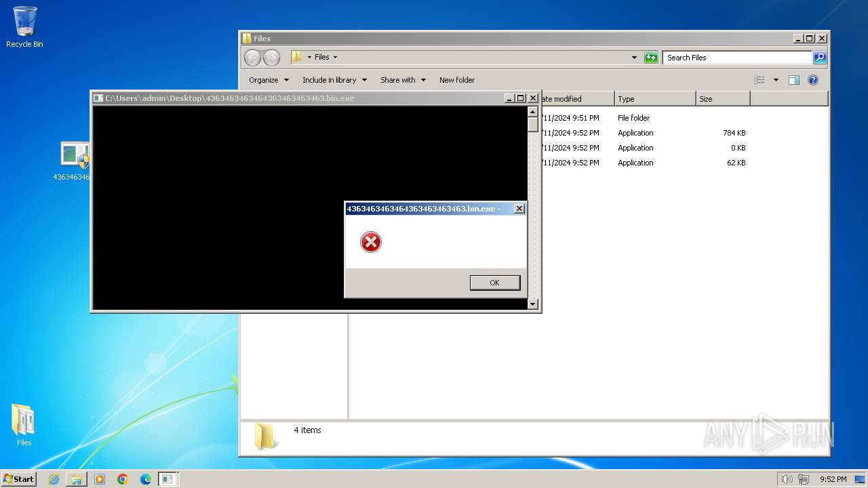Select the 0 KB Application row

(x=644, y=148)
